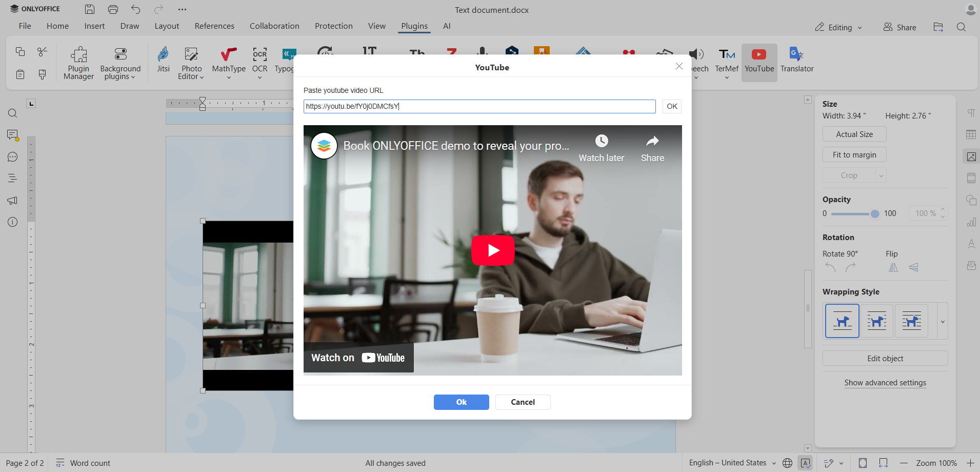Click the YouTube plugin button
Viewport: 980px width, 472px height.
(759, 62)
